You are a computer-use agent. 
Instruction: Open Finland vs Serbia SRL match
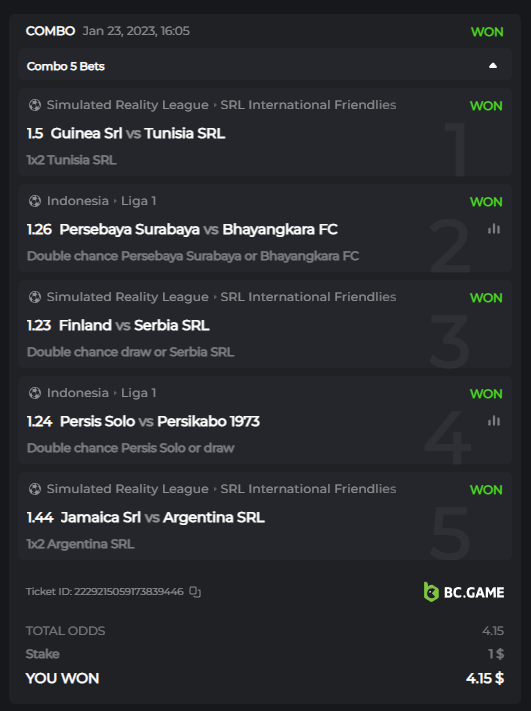134,325
